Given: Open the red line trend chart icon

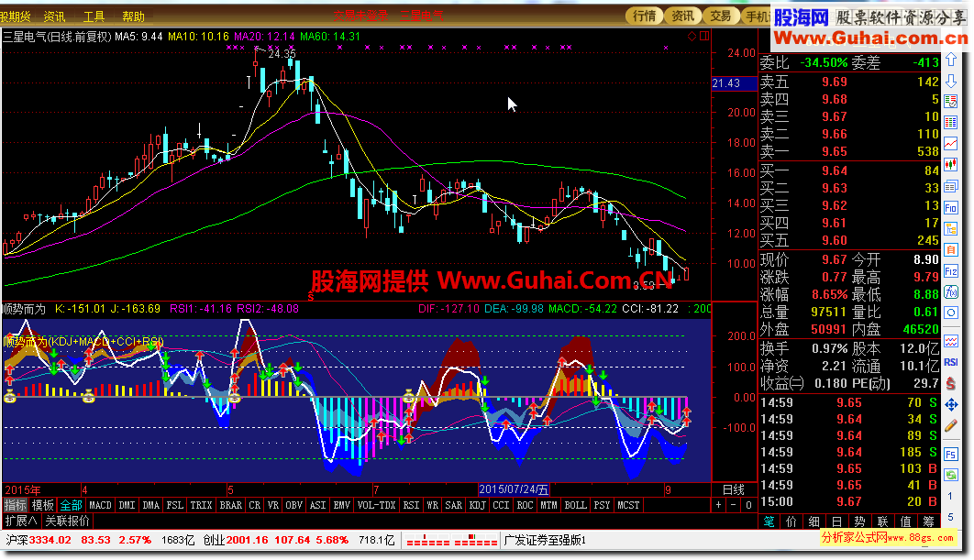Looking at the screenshot, I should (x=951, y=143).
